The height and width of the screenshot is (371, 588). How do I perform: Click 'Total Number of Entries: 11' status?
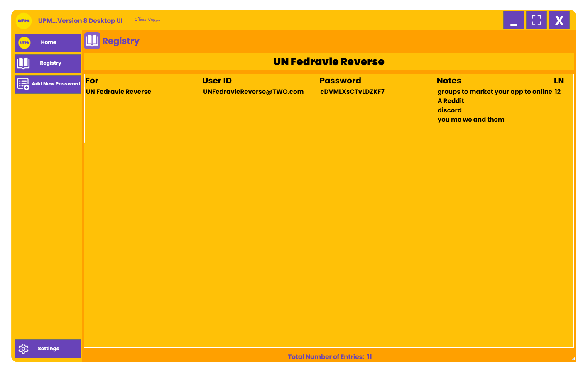(x=330, y=357)
